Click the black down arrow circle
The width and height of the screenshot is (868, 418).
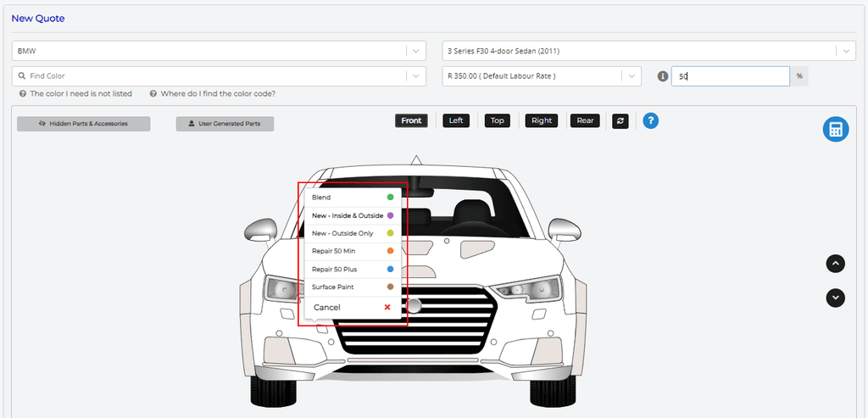(836, 298)
